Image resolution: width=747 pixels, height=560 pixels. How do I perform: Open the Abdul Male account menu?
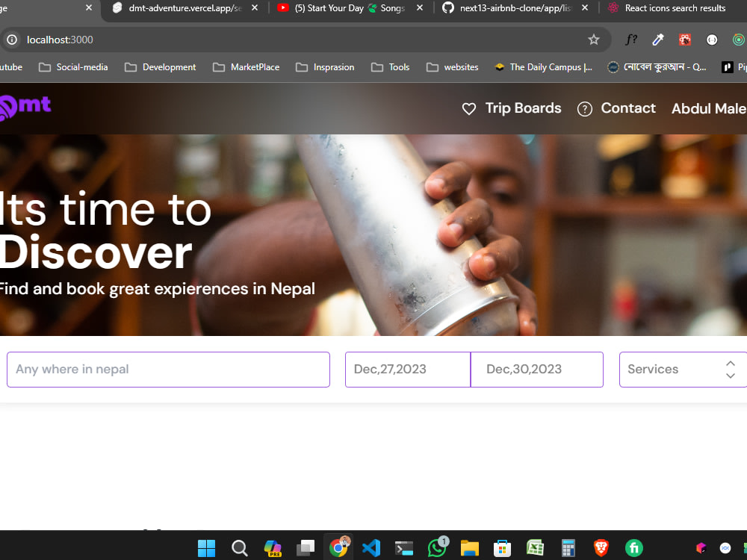coord(708,108)
